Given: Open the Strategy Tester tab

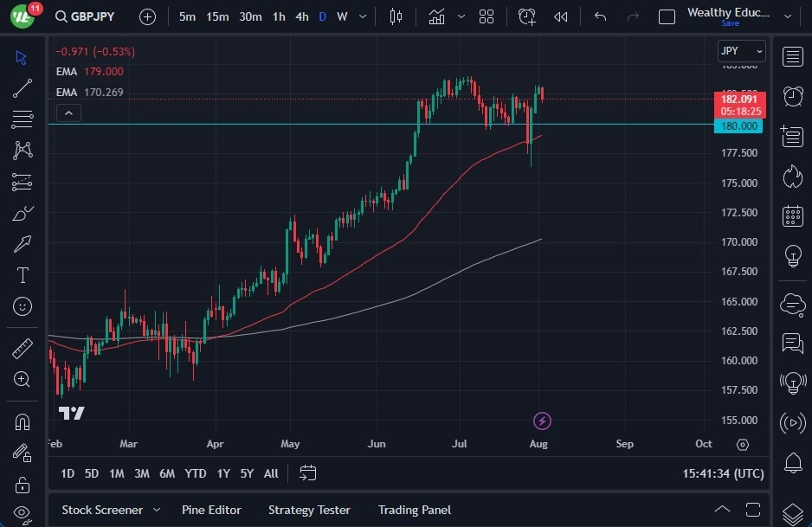Looking at the screenshot, I should (309, 510).
